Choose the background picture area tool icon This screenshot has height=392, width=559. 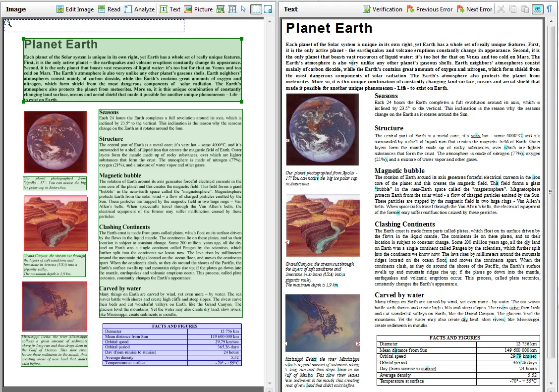[221, 9]
